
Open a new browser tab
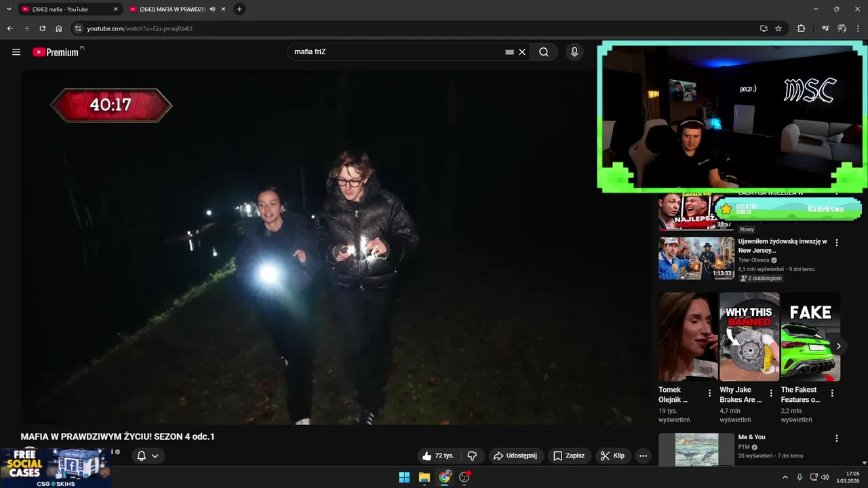click(x=239, y=9)
